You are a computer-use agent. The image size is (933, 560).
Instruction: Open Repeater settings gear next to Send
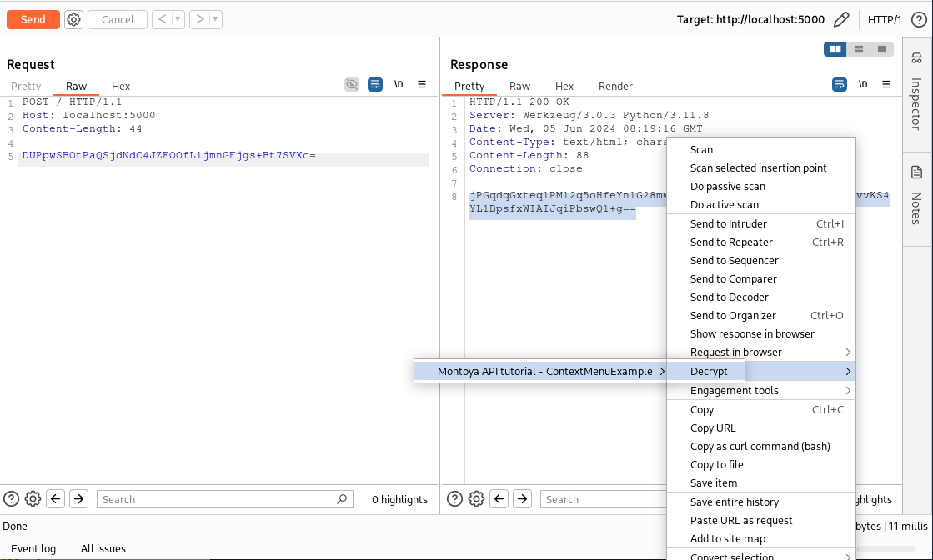73,19
